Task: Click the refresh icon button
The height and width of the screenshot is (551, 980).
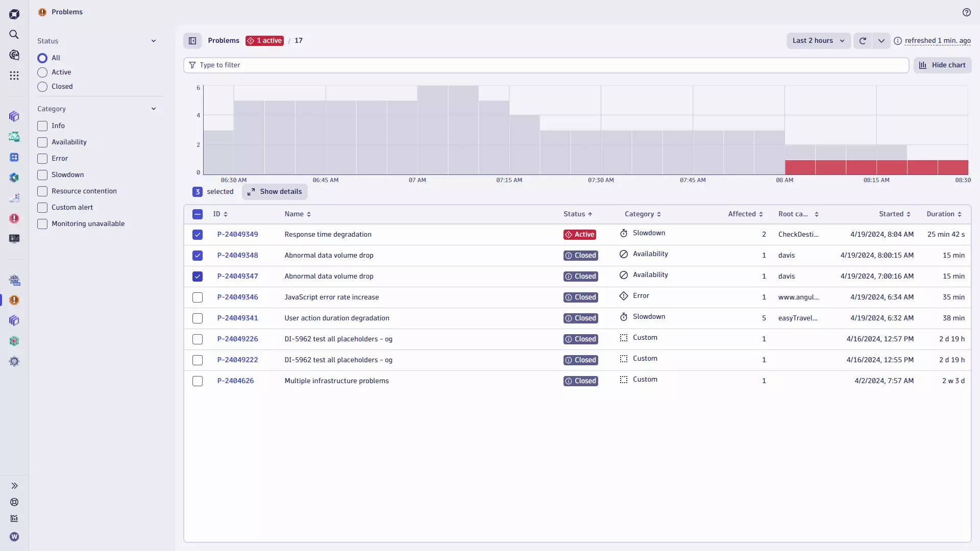Action: pos(863,41)
